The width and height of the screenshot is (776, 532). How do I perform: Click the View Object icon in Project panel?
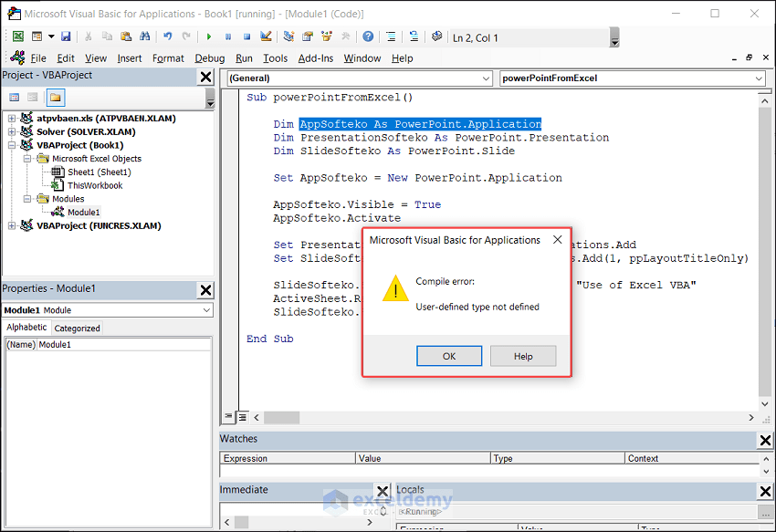tap(33, 98)
